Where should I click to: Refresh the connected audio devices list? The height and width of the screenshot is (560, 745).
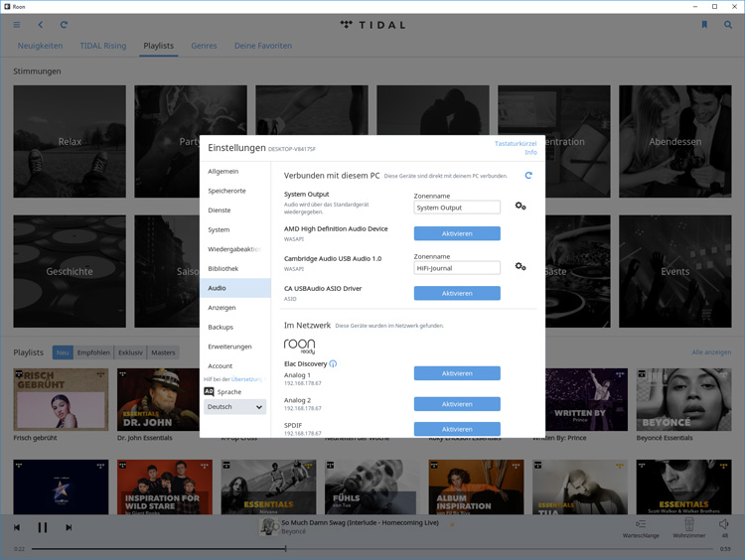tap(528, 176)
